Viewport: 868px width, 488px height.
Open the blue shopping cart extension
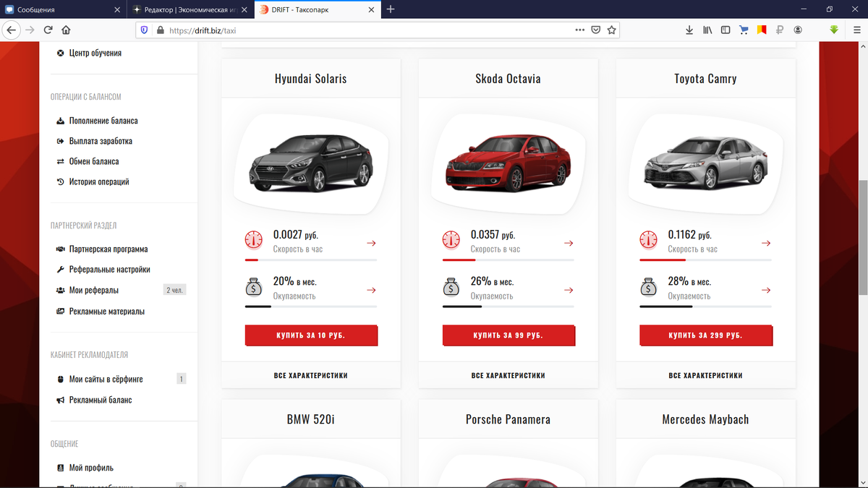pyautogui.click(x=744, y=30)
